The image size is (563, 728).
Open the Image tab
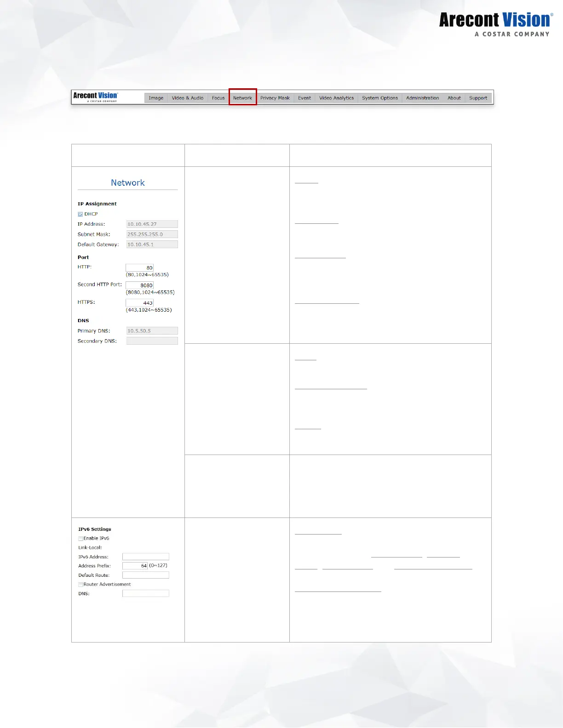click(156, 98)
